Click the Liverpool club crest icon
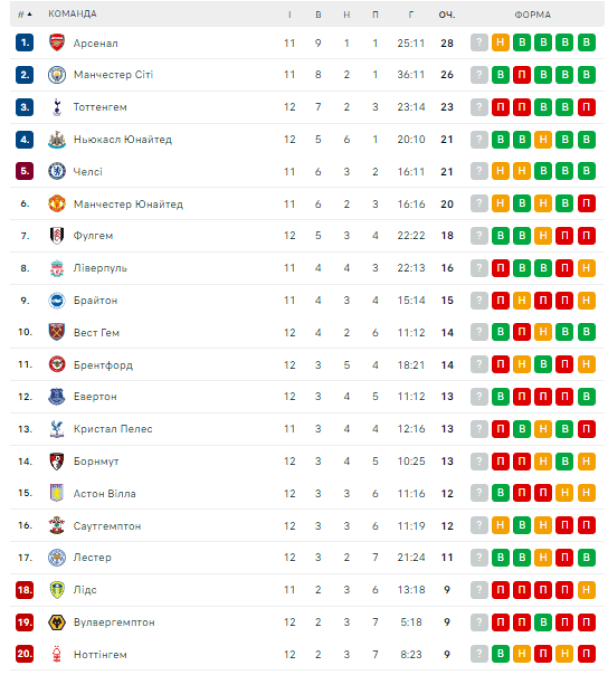This screenshot has width=608, height=675. [x=56, y=268]
